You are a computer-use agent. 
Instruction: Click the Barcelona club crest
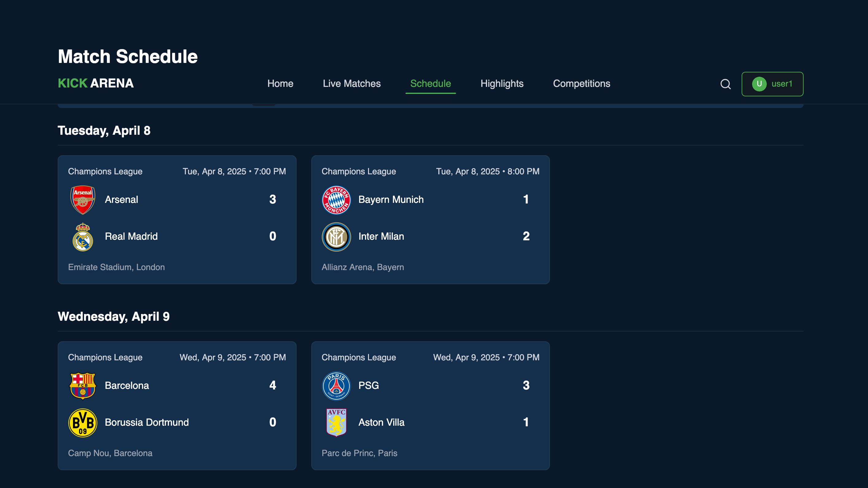point(83,385)
